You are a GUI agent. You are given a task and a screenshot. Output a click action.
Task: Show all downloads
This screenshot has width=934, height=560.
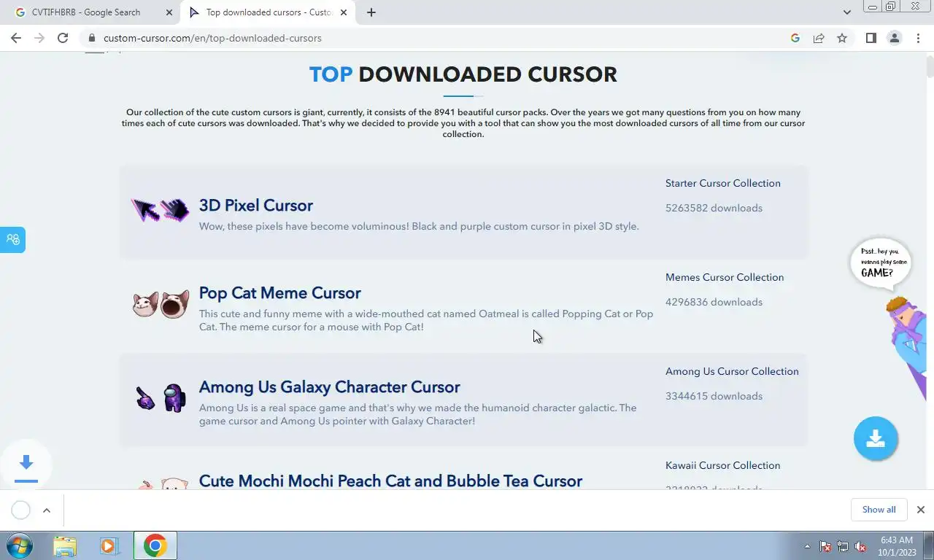click(879, 510)
